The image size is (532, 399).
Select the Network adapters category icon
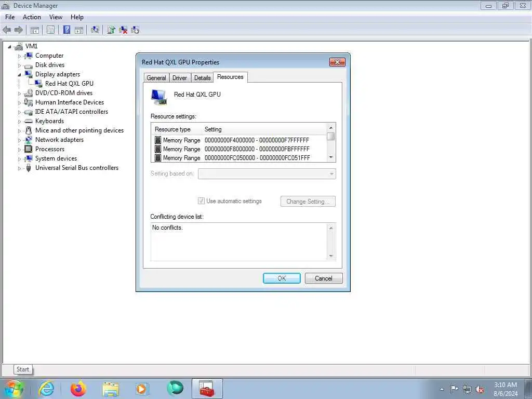29,140
